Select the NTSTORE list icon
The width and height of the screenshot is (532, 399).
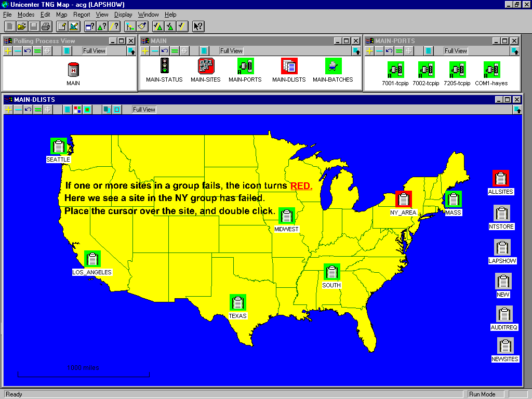502,213
